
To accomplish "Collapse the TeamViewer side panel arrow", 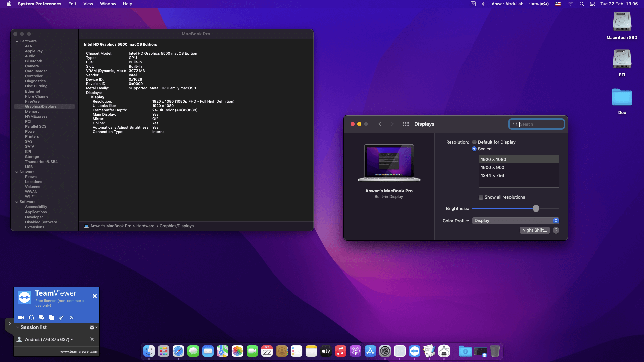I will click(9, 324).
